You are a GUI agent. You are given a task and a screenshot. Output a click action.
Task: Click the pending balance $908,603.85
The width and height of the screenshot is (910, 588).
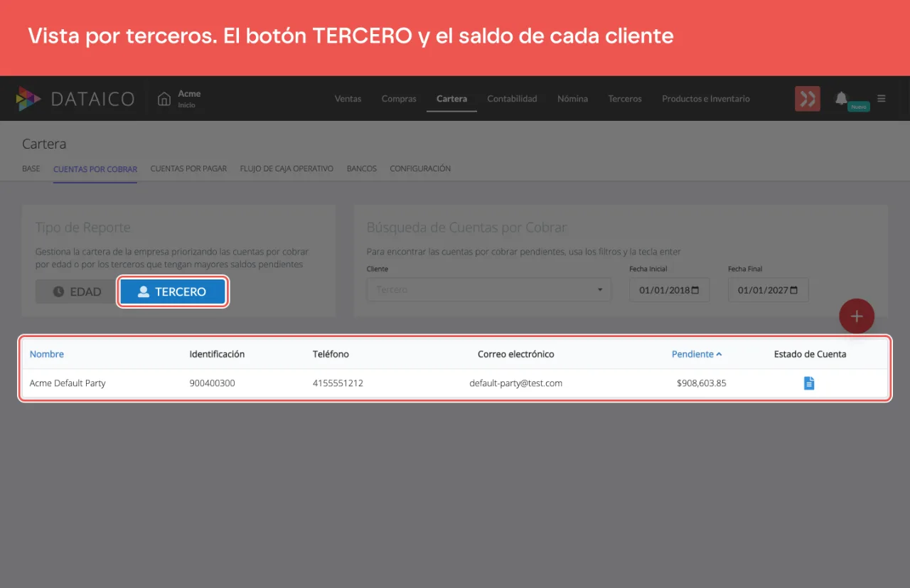(x=702, y=383)
